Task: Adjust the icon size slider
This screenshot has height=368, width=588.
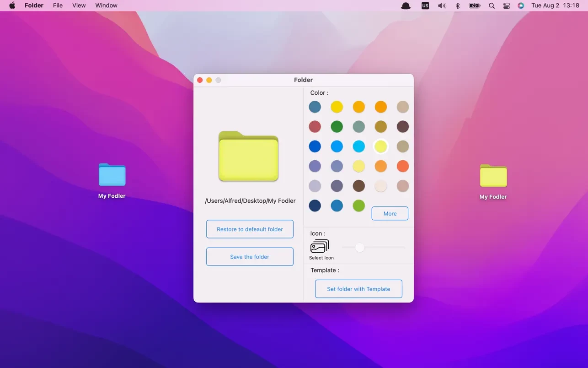Action: [360, 247]
